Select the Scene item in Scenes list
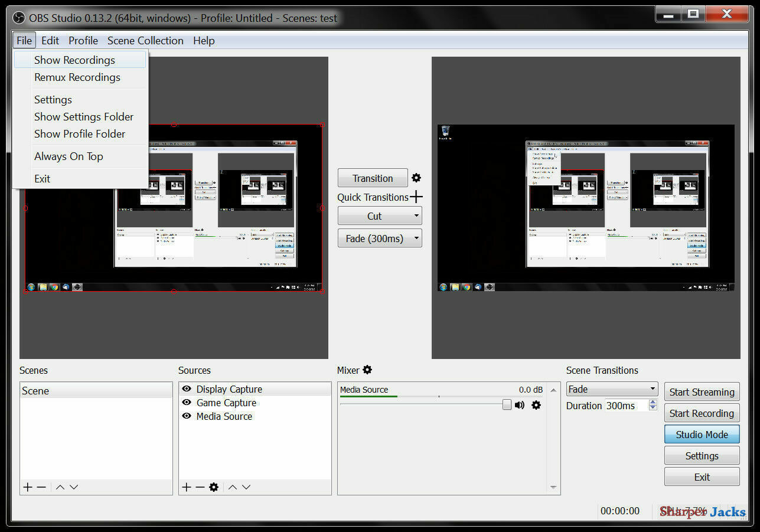Image resolution: width=760 pixels, height=532 pixels. pyautogui.click(x=96, y=391)
